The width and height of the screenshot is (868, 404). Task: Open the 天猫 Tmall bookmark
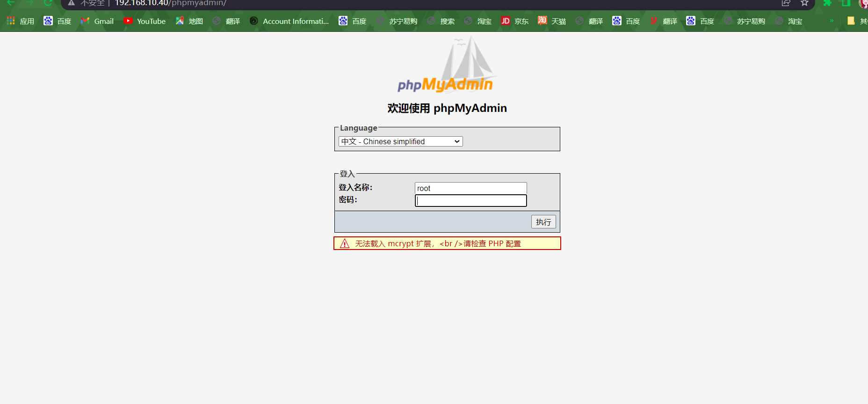[552, 21]
